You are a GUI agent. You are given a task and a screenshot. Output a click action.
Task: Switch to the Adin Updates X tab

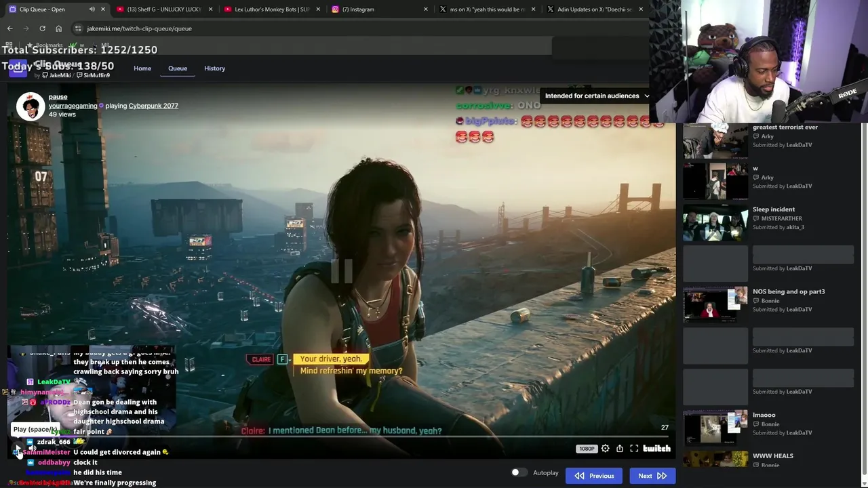[595, 9]
